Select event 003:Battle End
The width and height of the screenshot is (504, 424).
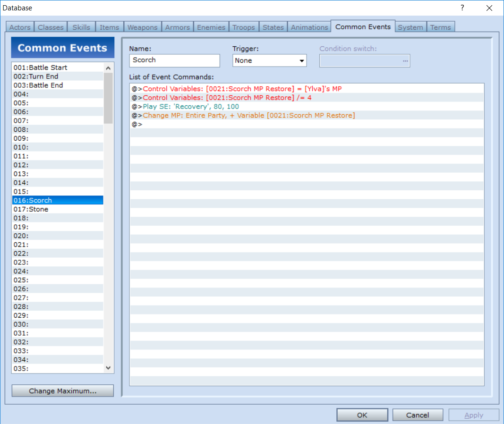point(58,85)
